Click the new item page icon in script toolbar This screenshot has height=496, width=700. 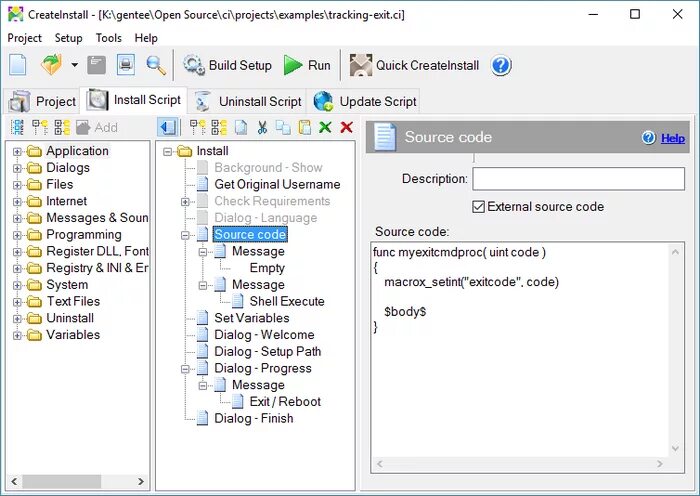point(241,127)
